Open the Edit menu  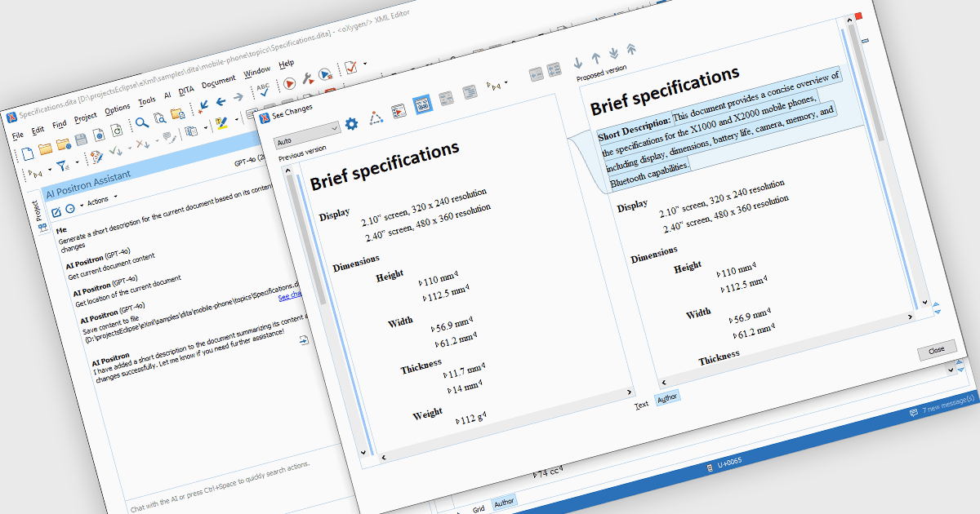click(38, 130)
